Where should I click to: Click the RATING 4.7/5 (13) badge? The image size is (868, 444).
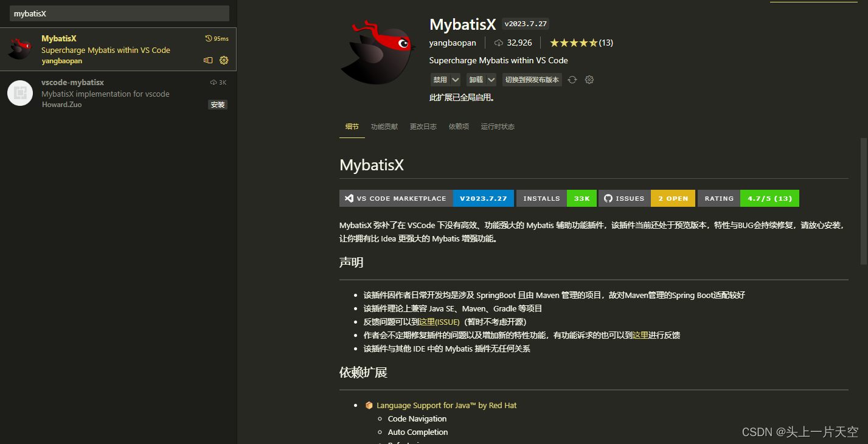[x=748, y=198]
